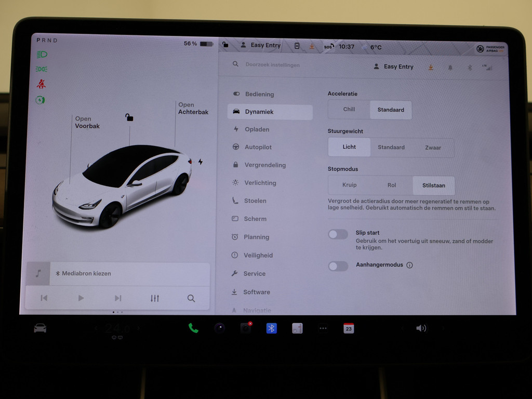
Task: Tap the dashcam icon with red badge
Action: click(x=245, y=328)
